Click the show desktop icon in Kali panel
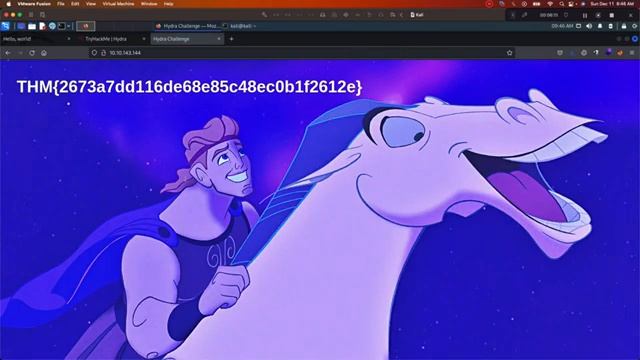640x360 pixels. pos(21,26)
